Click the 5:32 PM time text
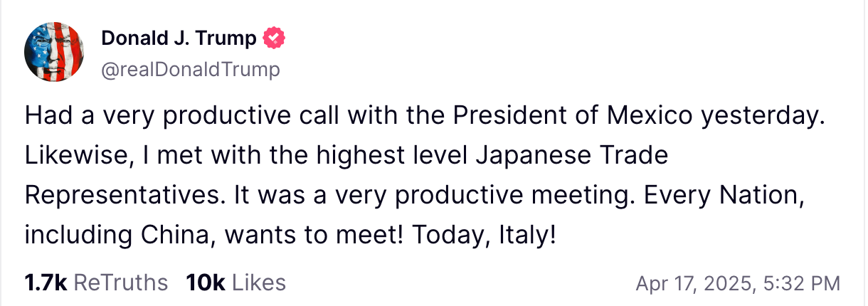This screenshot has height=306, width=868. [800, 284]
